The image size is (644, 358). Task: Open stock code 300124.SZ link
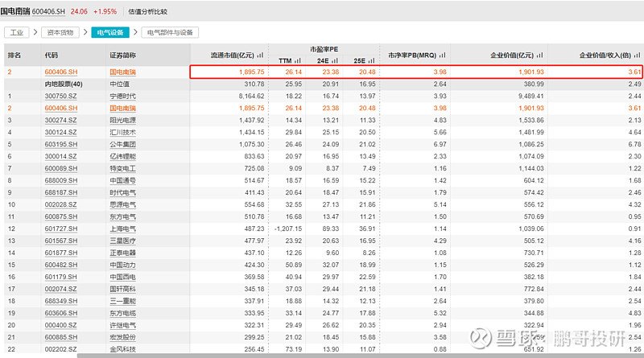[x=61, y=132]
